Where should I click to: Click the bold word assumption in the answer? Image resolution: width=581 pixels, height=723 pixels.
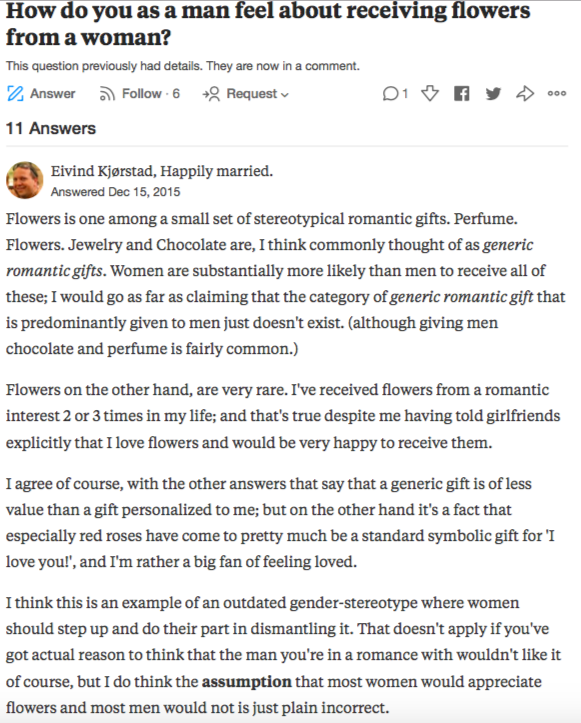coord(247,682)
